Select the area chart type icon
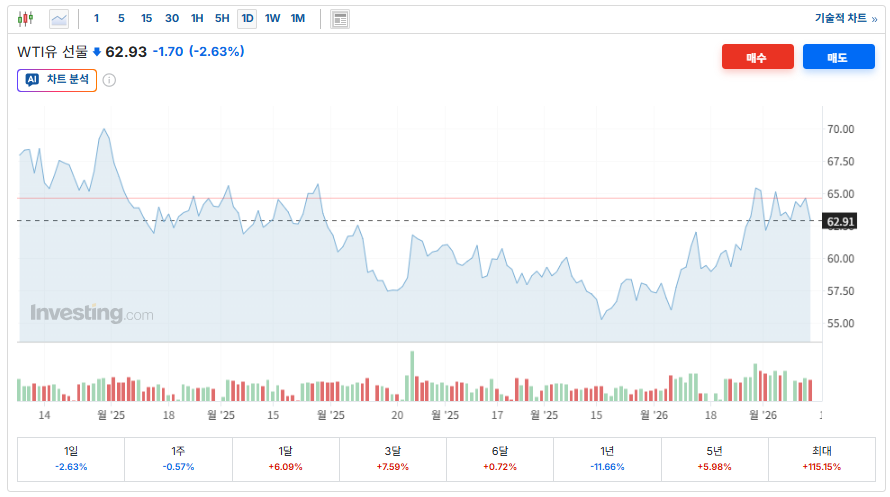The height and width of the screenshot is (497, 890). coord(59,19)
